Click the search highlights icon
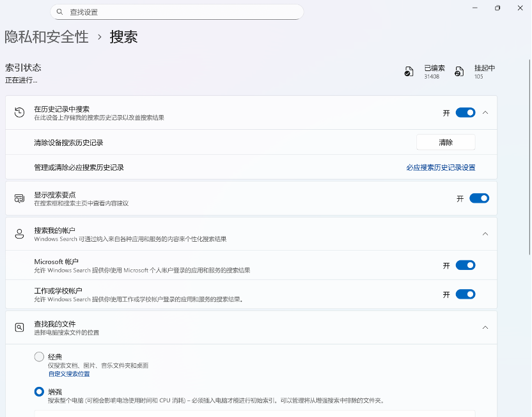 point(20,198)
